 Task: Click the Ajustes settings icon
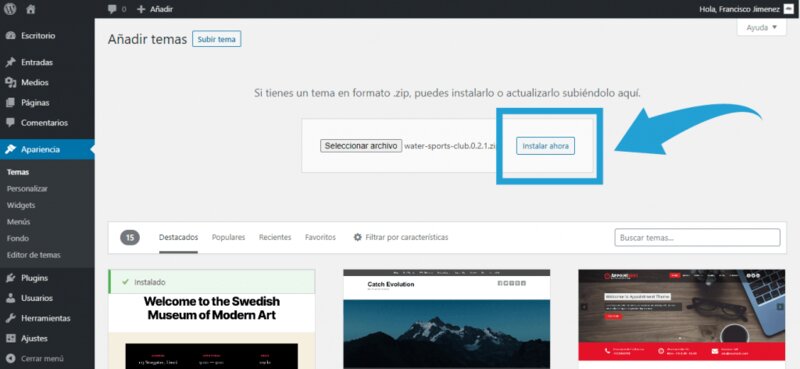pos(10,338)
